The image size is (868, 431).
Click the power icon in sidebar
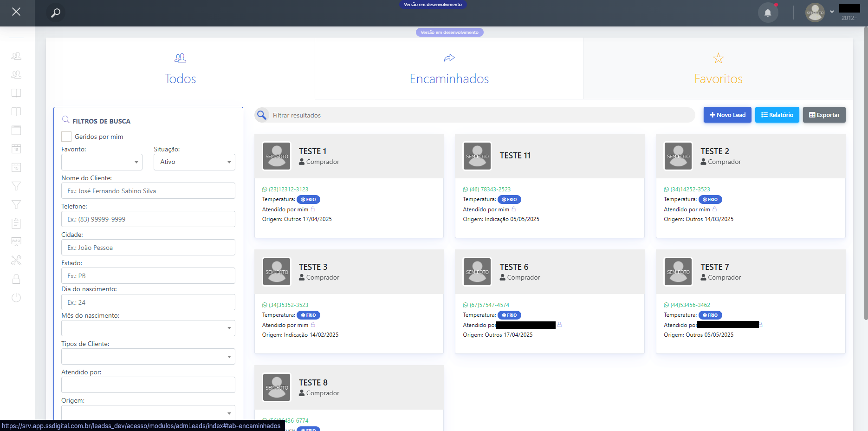tap(16, 298)
